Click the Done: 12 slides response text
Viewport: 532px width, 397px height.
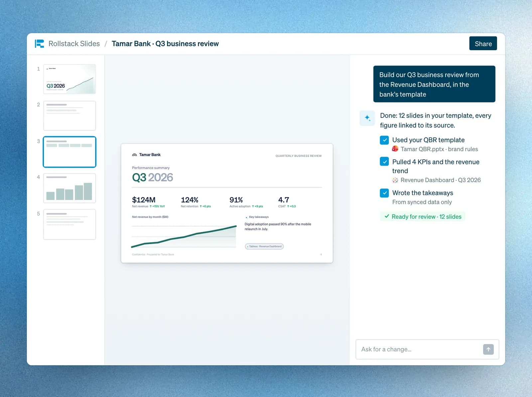(436, 120)
